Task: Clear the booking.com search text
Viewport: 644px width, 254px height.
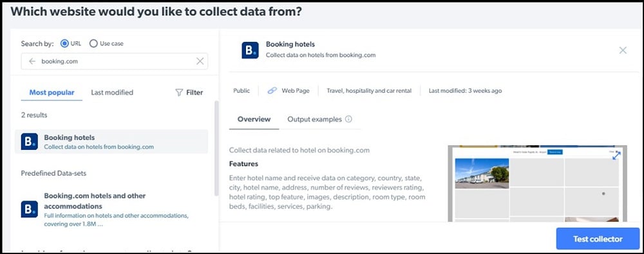Action: point(200,61)
